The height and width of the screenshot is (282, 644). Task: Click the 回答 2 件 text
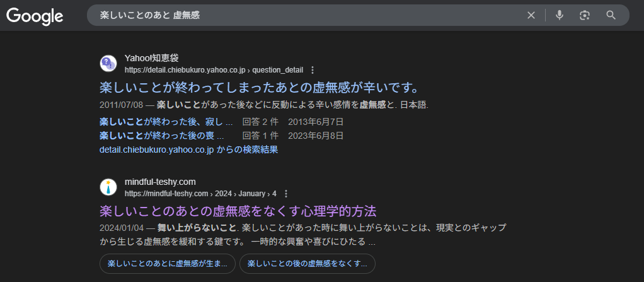[260, 122]
